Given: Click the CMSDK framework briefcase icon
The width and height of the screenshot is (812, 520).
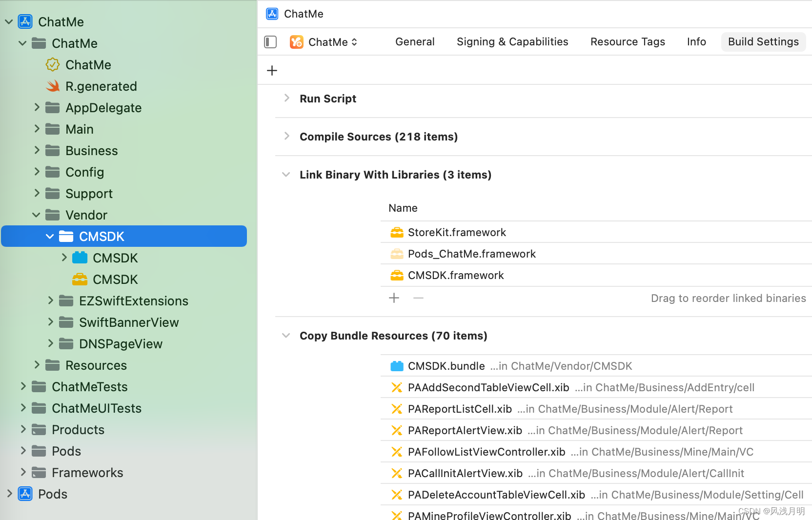Looking at the screenshot, I should [80, 279].
